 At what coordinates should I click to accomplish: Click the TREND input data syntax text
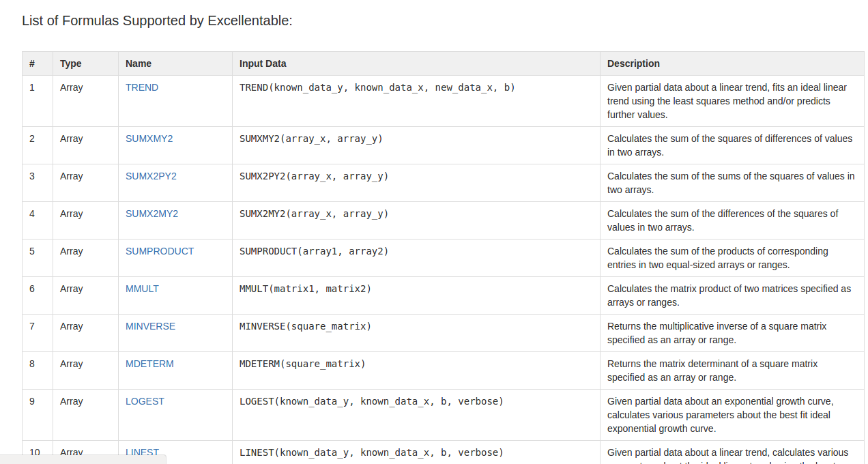click(377, 87)
